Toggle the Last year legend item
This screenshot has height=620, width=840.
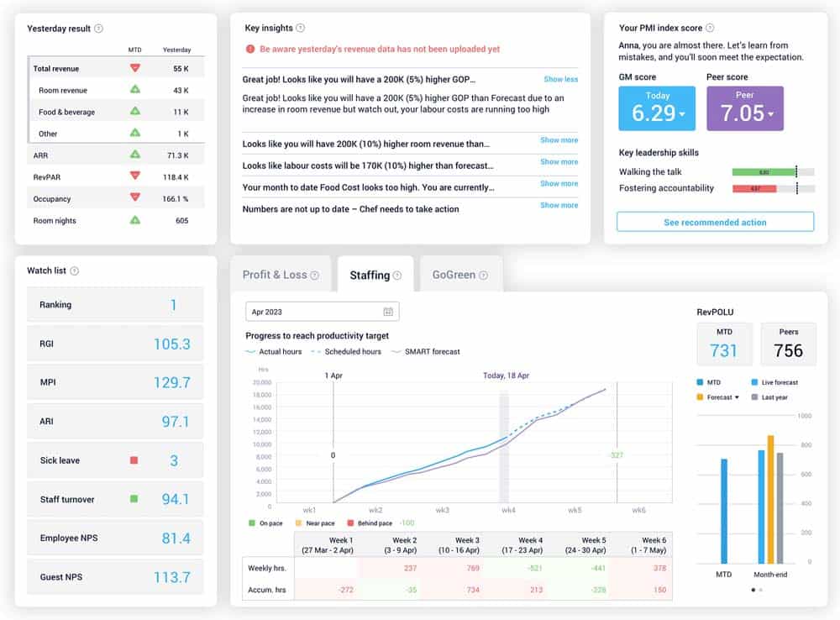coord(769,397)
